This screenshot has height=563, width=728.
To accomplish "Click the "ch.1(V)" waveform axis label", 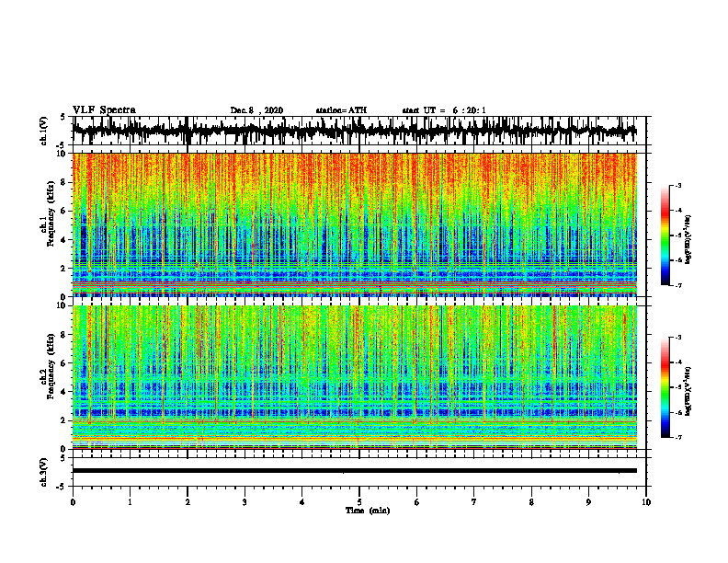I will tap(44, 131).
